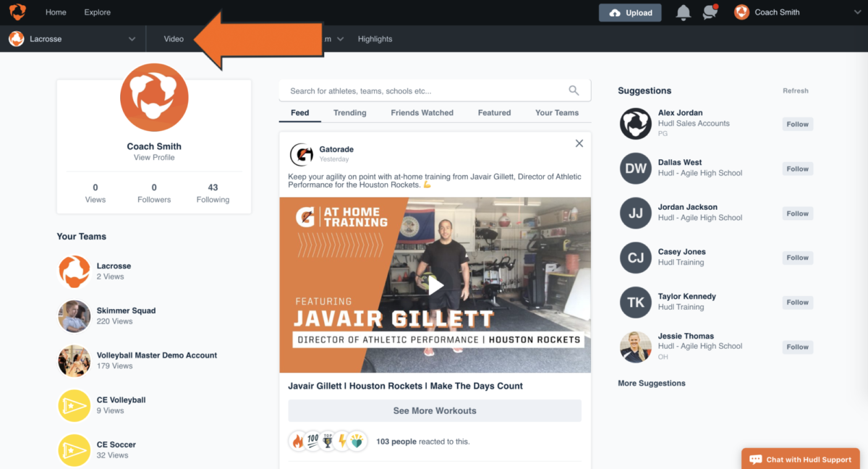
Task: Follow Casey Jones
Action: pos(797,258)
